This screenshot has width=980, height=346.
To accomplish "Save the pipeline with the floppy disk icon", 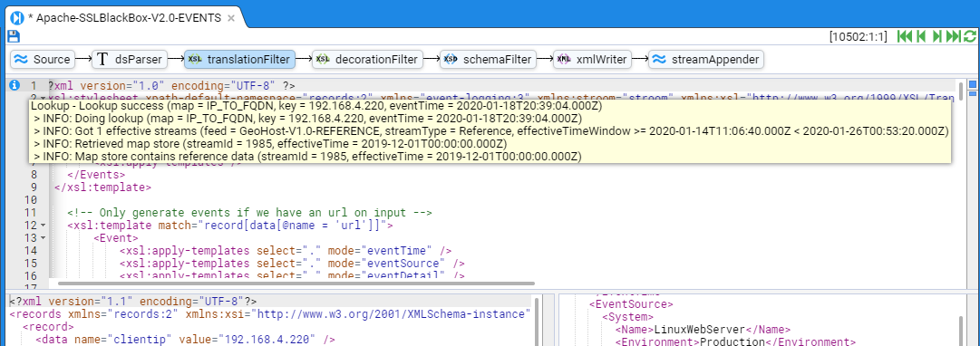I will point(14,37).
